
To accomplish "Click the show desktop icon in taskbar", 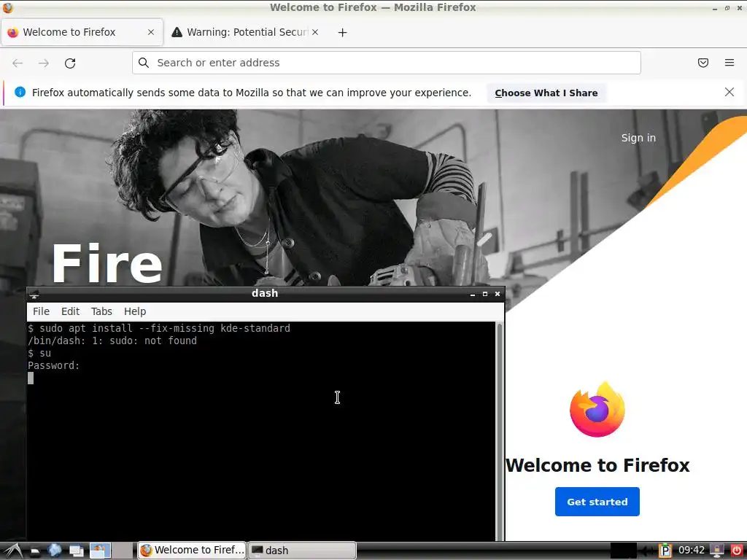I will [x=76, y=551].
